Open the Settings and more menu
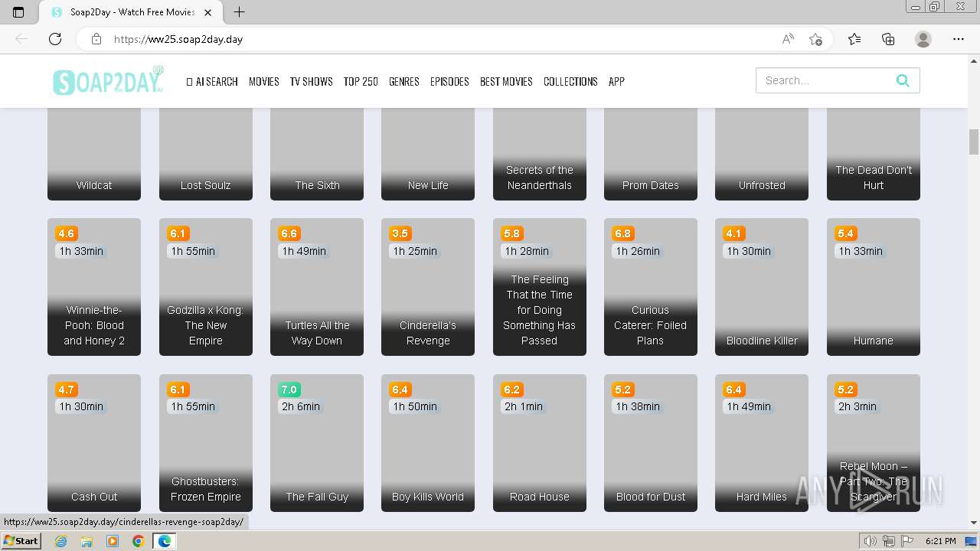Image resolution: width=980 pixels, height=551 pixels. point(959,39)
